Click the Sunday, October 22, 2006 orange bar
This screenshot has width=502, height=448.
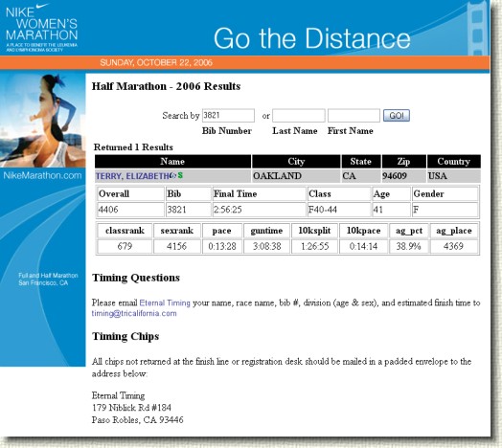pos(244,62)
